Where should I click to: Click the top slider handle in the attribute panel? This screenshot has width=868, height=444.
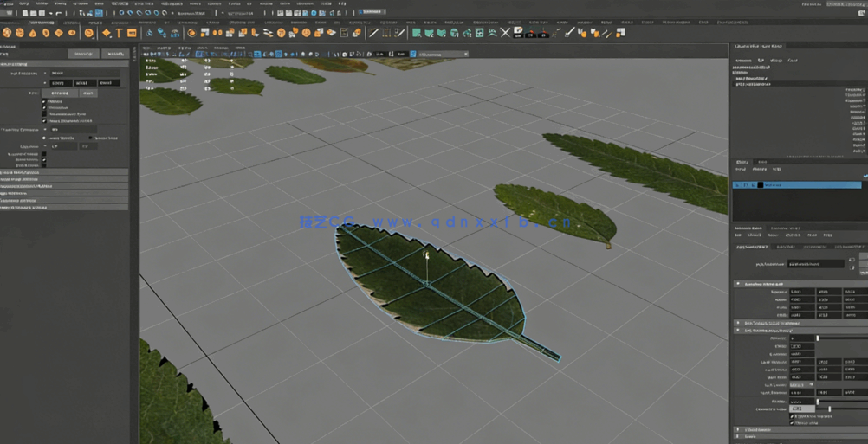(817, 338)
